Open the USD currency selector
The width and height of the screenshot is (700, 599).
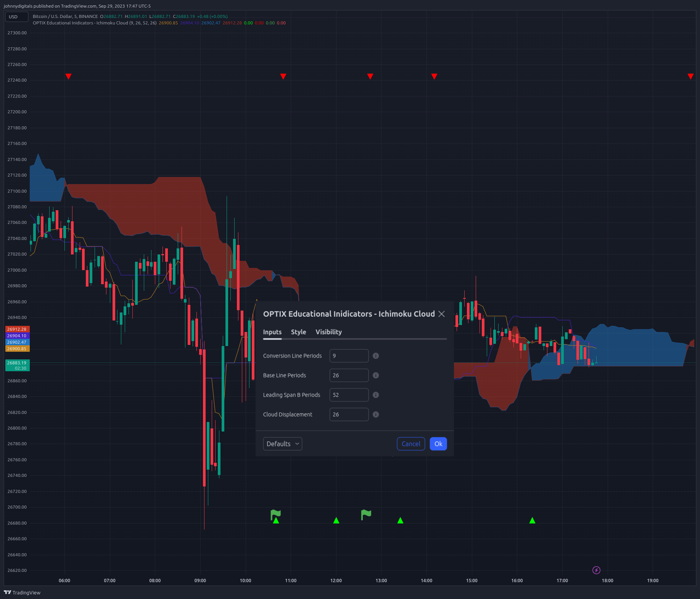tap(16, 17)
